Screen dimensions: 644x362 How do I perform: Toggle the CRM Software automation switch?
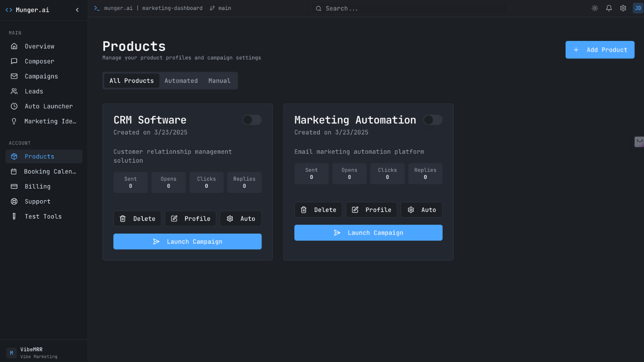pyautogui.click(x=252, y=120)
